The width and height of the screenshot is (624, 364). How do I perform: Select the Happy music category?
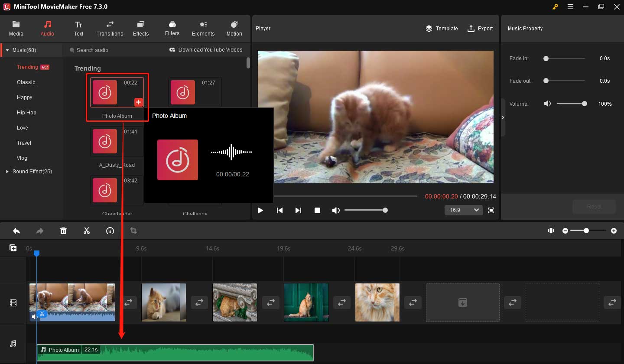pos(25,97)
